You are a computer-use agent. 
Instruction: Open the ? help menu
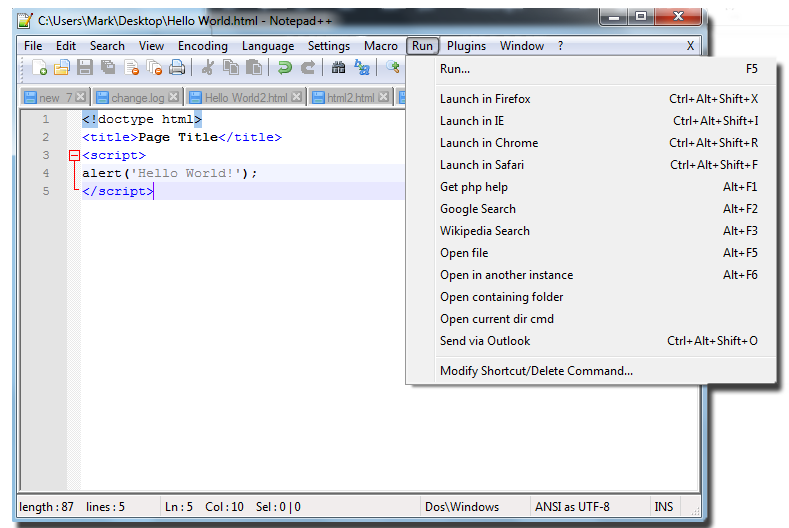561,46
